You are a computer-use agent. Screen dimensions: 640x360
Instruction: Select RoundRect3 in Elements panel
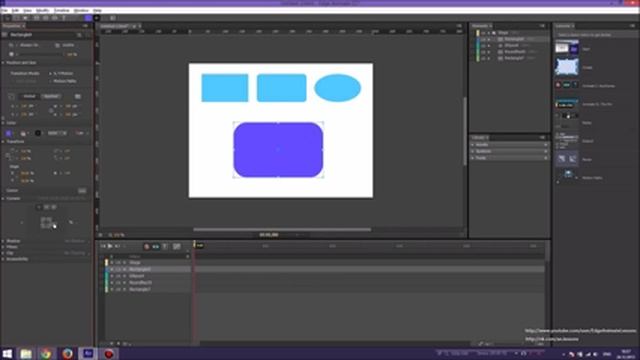515,52
